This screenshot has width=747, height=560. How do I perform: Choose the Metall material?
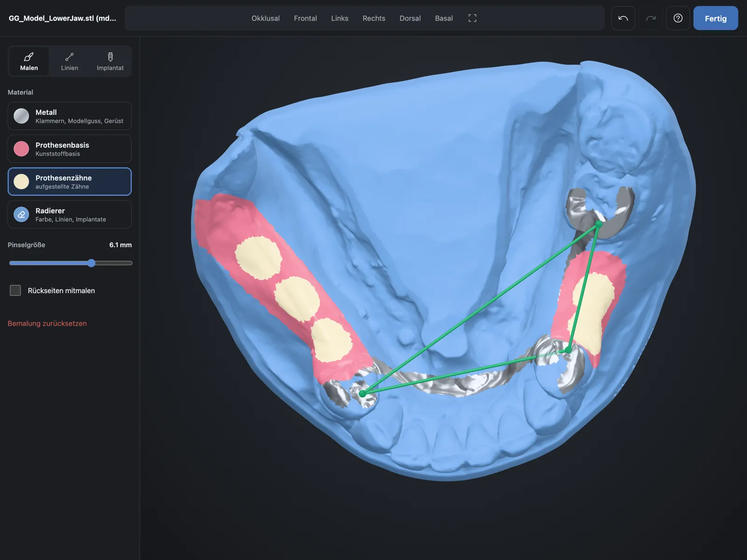[x=70, y=116]
